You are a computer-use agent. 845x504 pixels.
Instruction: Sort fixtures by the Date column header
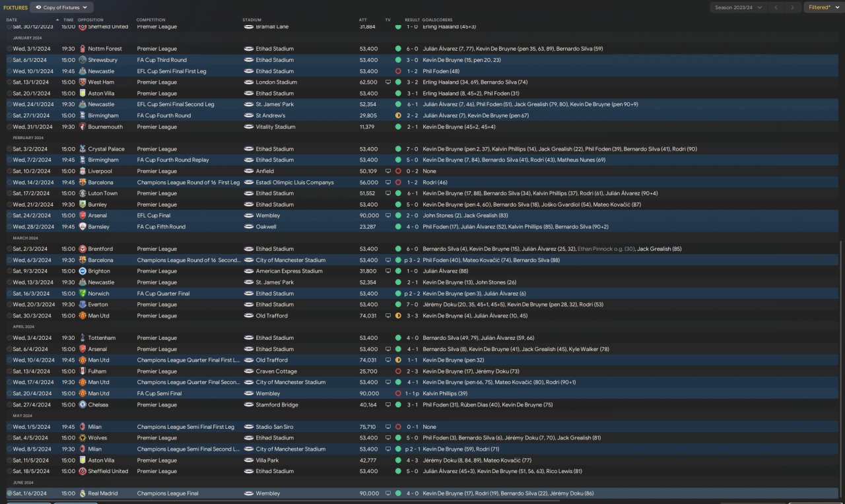coord(12,20)
